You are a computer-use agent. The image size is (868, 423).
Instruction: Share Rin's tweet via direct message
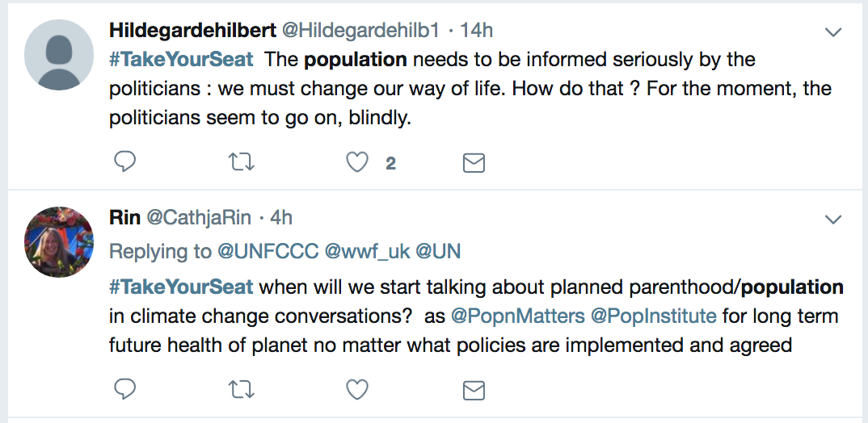474,391
